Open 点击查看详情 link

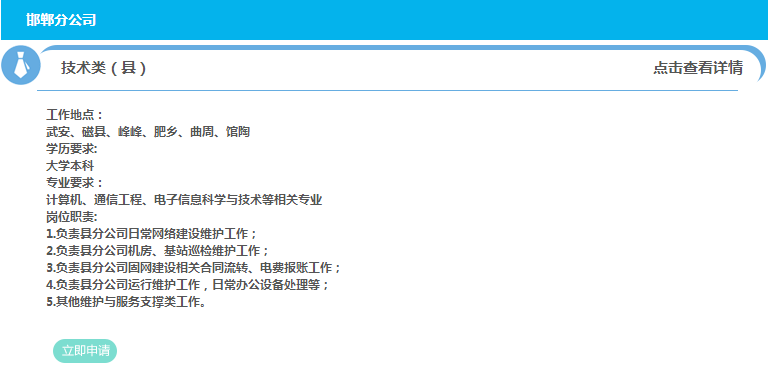(697, 68)
